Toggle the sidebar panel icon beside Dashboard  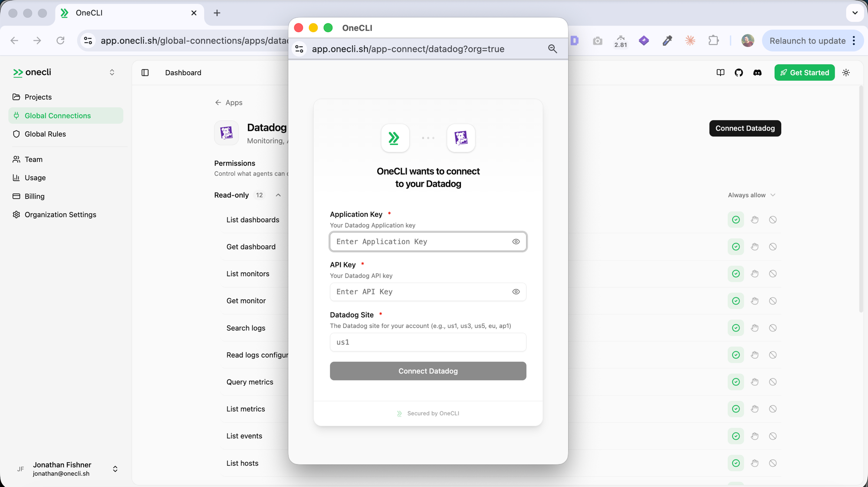(x=145, y=73)
